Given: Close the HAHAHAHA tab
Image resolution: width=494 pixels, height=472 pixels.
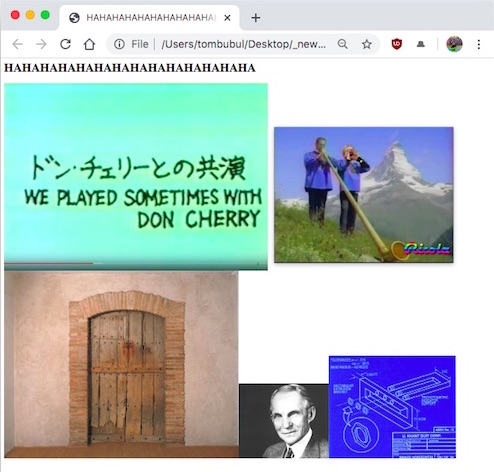Looking at the screenshot, I should (227, 18).
